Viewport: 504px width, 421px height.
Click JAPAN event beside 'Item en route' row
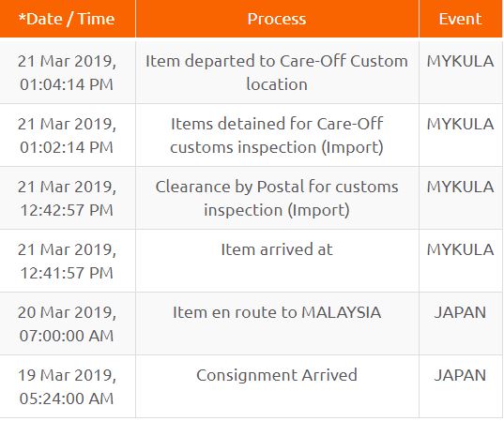[460, 312]
